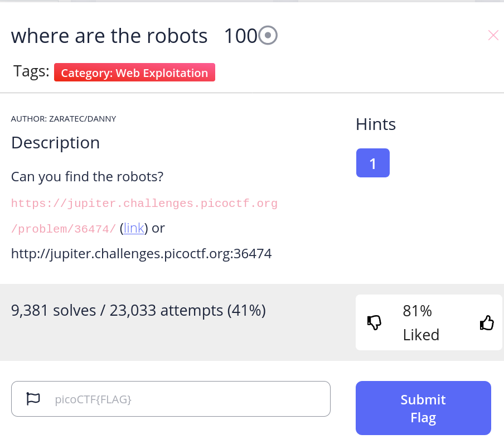Click the pink jupiter.challenges.picoctf.org URL text

point(144,203)
